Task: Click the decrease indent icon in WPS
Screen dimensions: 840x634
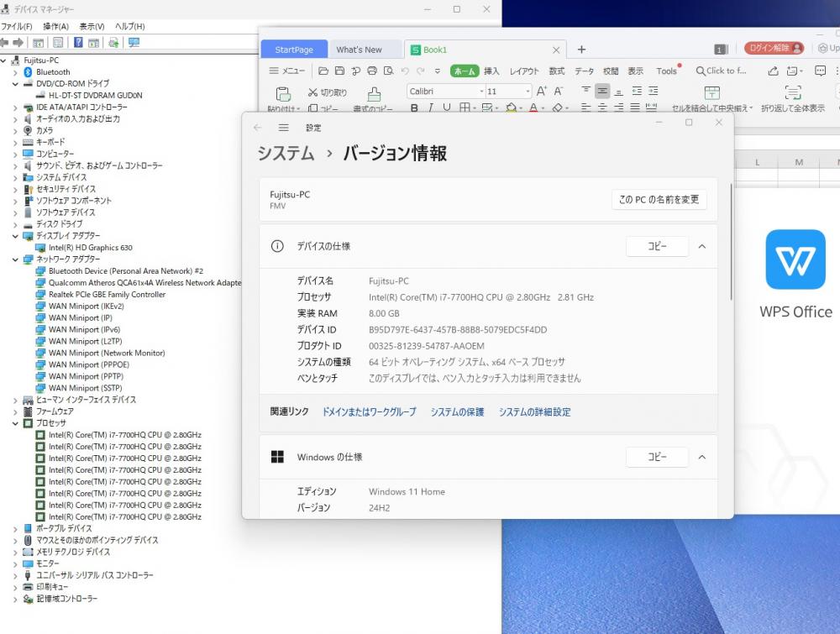Action: click(637, 91)
